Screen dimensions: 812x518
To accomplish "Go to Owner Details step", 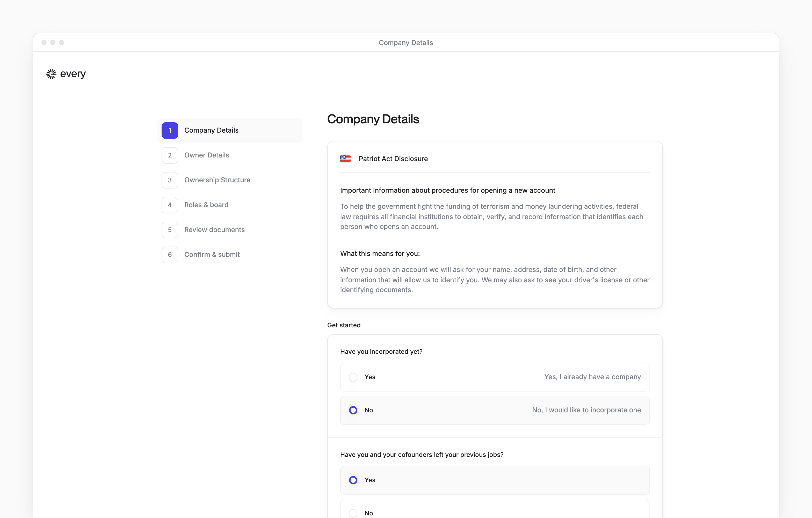I will [230, 155].
